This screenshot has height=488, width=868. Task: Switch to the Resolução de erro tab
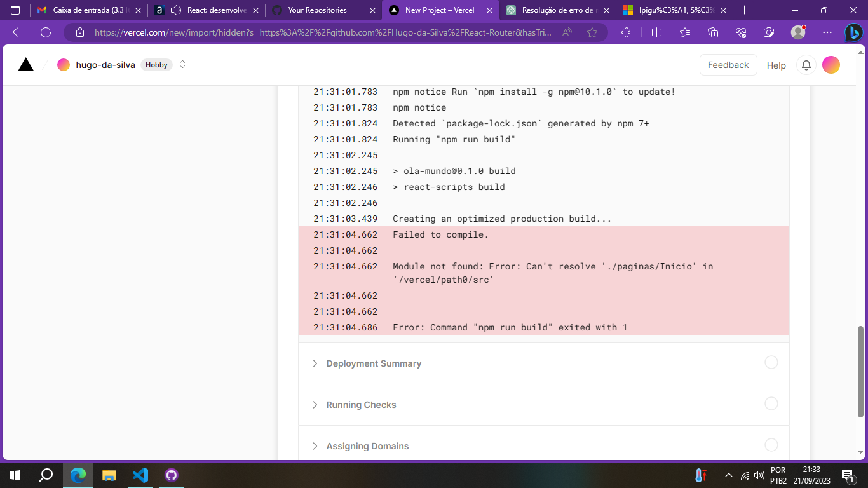tap(557, 10)
